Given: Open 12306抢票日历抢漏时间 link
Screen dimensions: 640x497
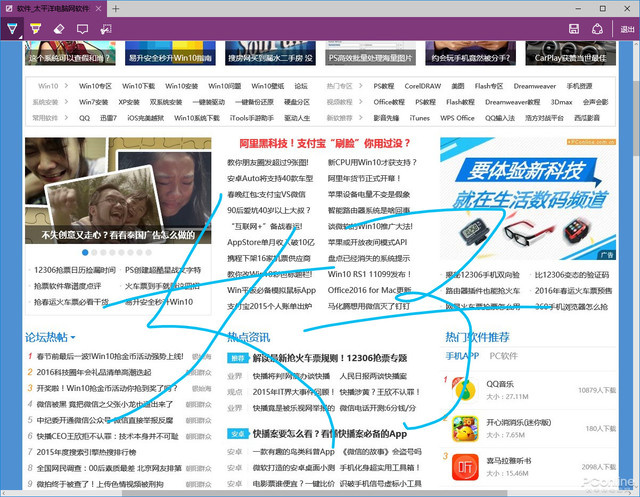Looking at the screenshot, I should [x=75, y=270].
